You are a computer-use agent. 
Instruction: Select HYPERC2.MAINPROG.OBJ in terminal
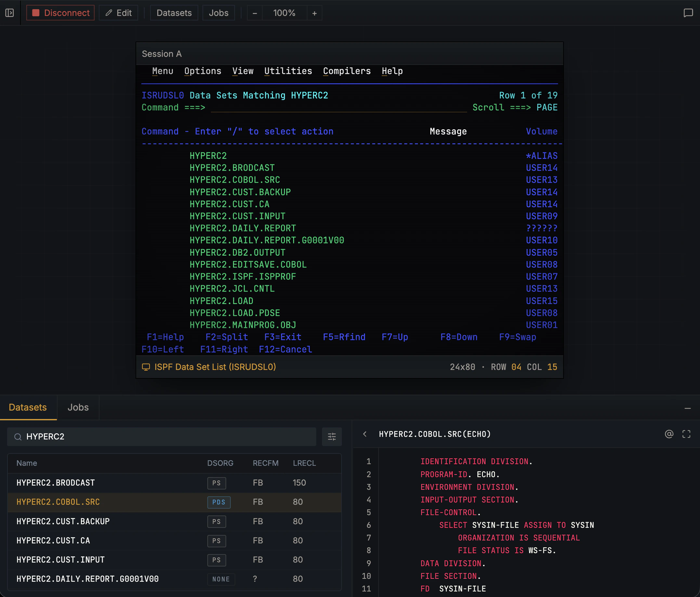pos(243,325)
